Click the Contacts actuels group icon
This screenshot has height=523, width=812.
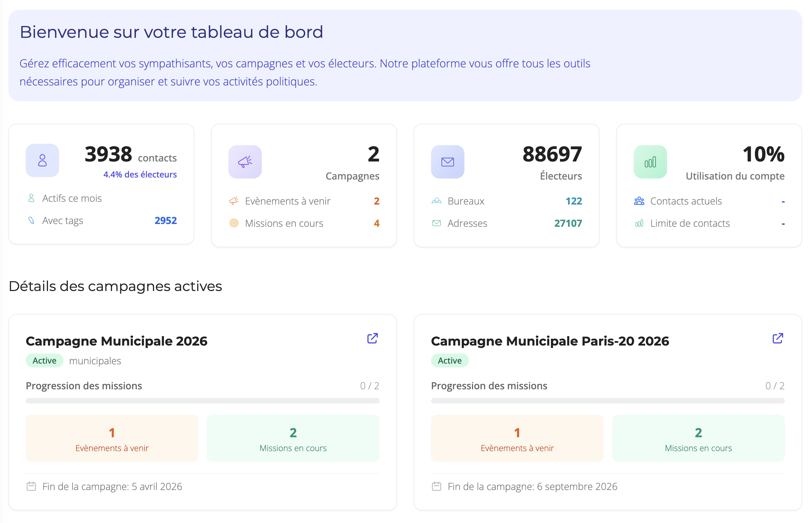click(x=639, y=201)
